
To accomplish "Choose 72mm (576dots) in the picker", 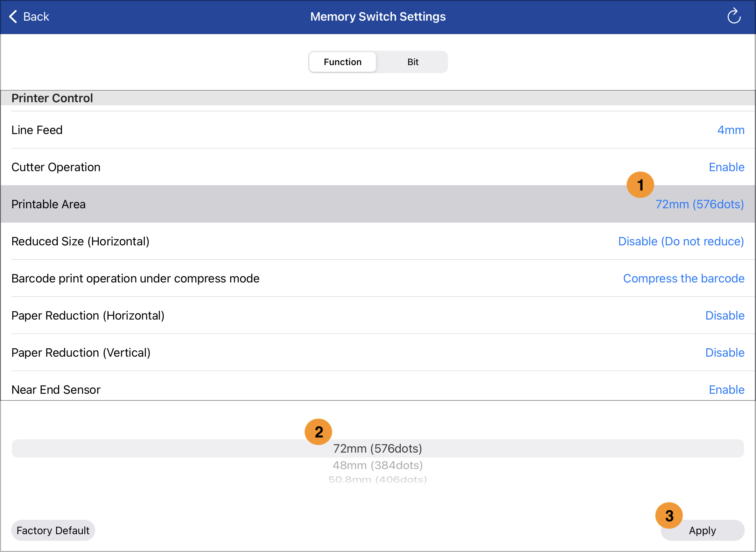I will (378, 448).
